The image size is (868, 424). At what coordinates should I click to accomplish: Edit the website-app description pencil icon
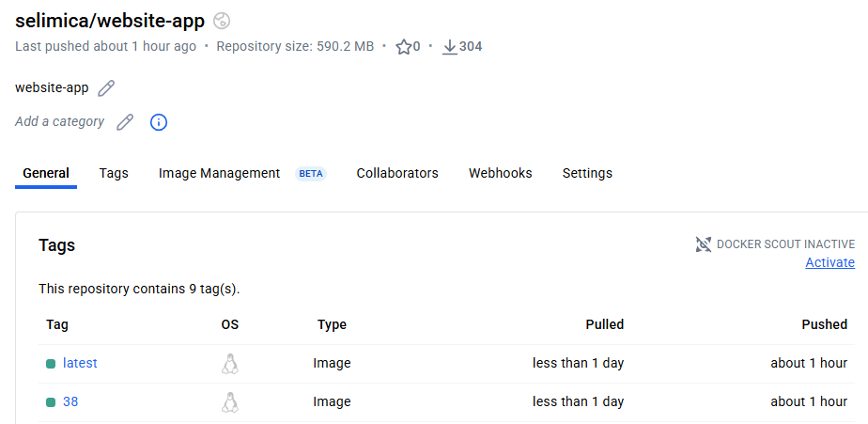[106, 88]
